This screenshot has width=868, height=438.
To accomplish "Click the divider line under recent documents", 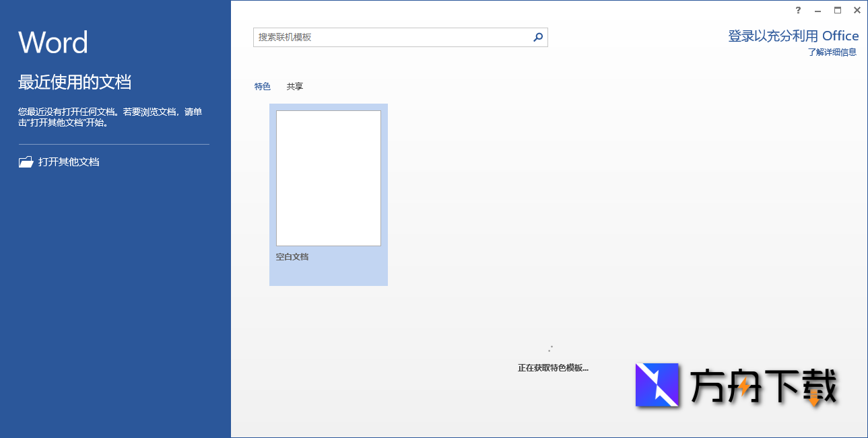I will pyautogui.click(x=112, y=143).
